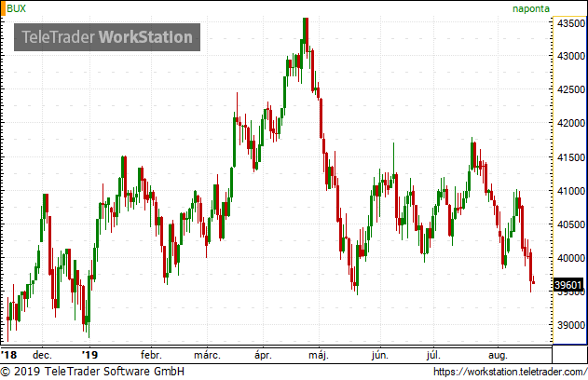Open the workstation.teletrader.com link
Image resolution: width=588 pixels, height=380 pixels.
(x=510, y=372)
